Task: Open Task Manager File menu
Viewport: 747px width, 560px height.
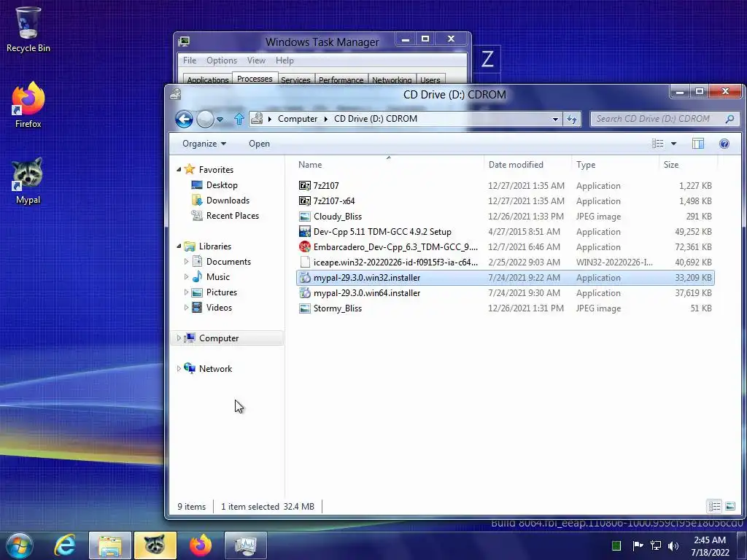Action: click(x=190, y=61)
